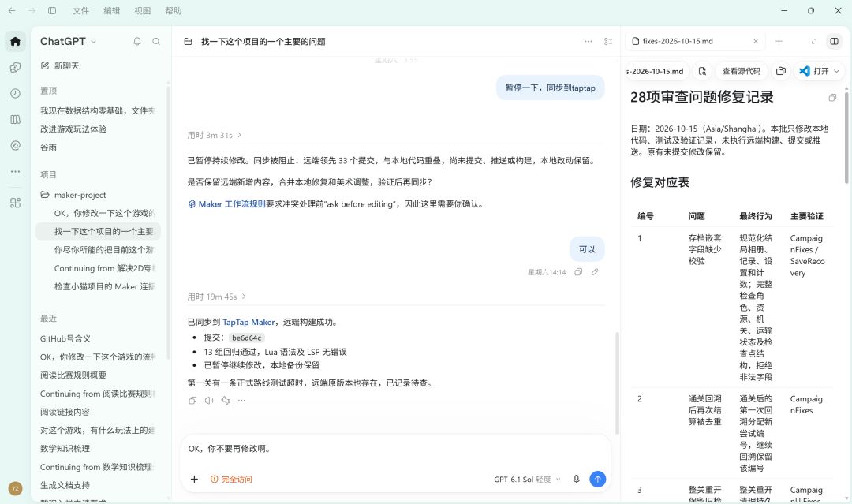Close the fixes-2026-10-15.md tab
Screen dimensions: 852x504
click(755, 41)
